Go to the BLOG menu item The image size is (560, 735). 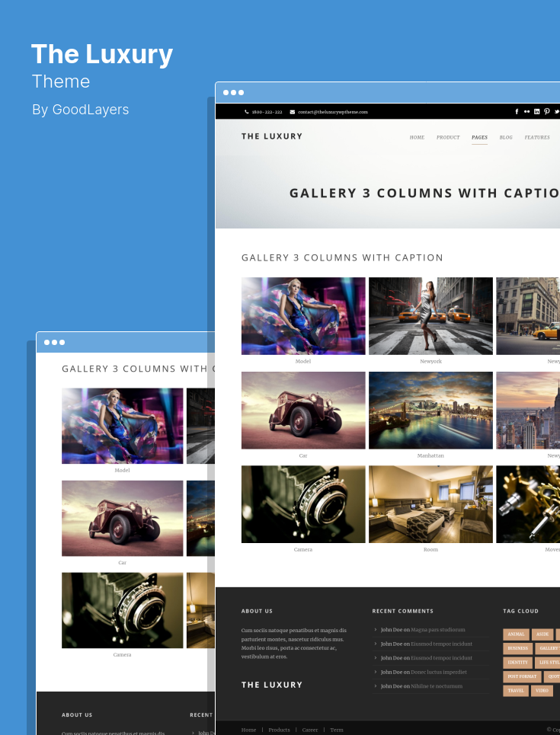pos(506,137)
